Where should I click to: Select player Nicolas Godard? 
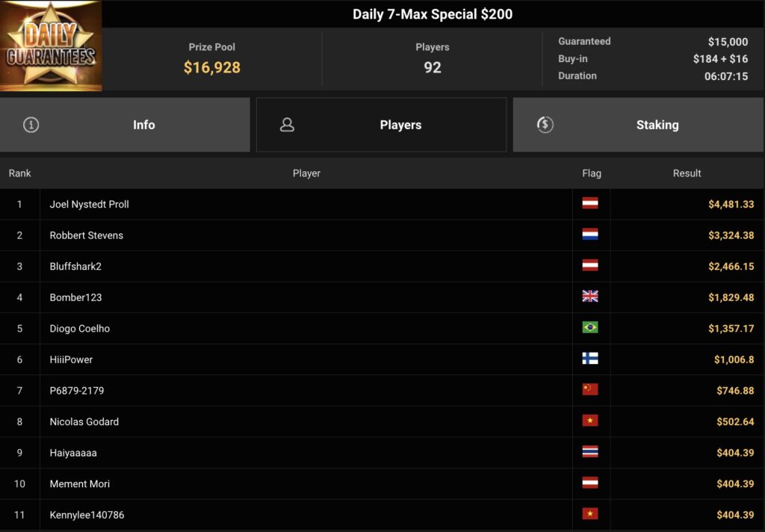pyautogui.click(x=84, y=421)
